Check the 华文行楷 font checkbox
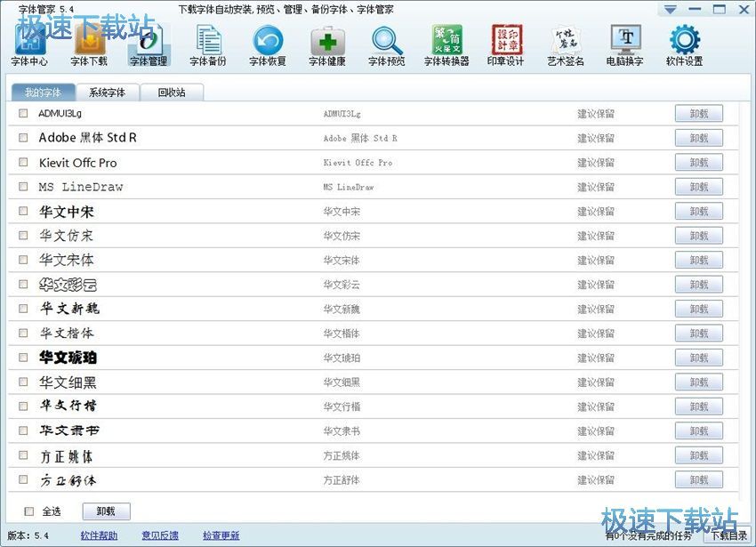This screenshot has height=547, width=756. click(23, 406)
